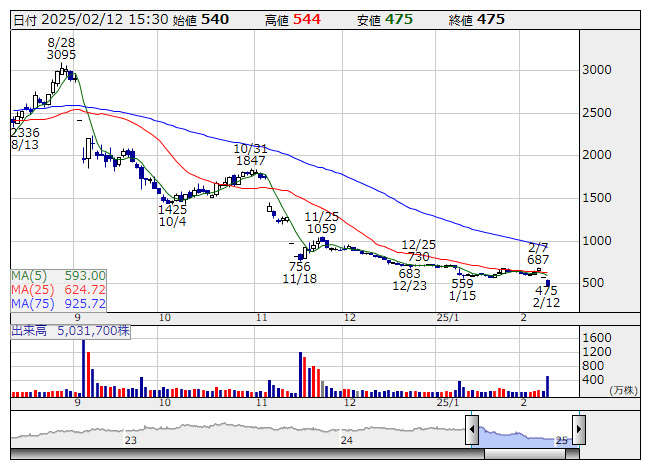Click the 3000 price axis label

coord(596,70)
